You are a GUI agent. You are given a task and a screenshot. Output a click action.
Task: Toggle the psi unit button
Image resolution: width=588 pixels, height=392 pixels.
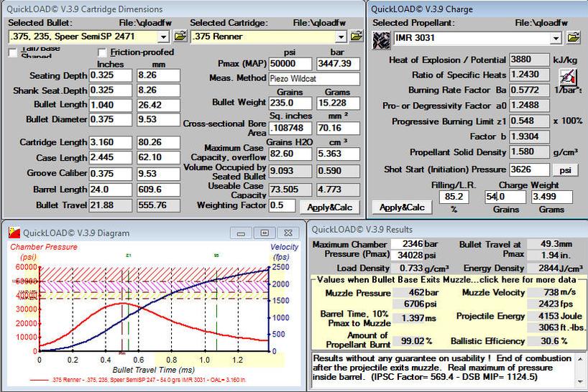click(x=564, y=170)
